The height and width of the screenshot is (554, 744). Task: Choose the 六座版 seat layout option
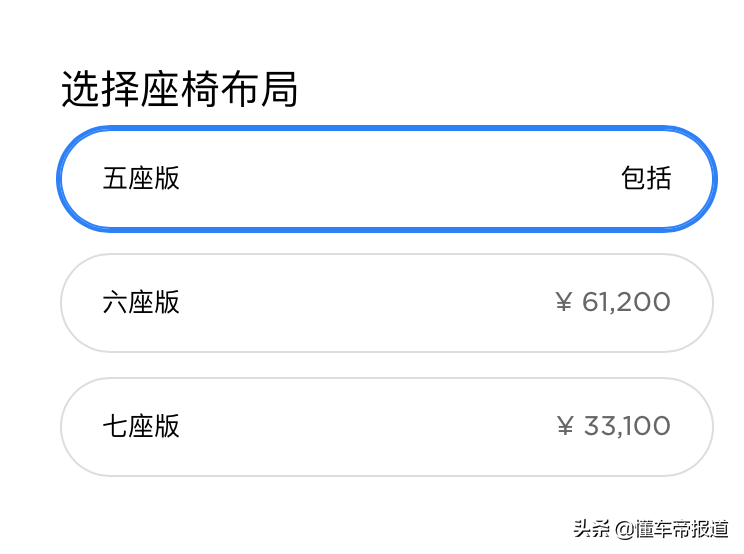tap(386, 303)
